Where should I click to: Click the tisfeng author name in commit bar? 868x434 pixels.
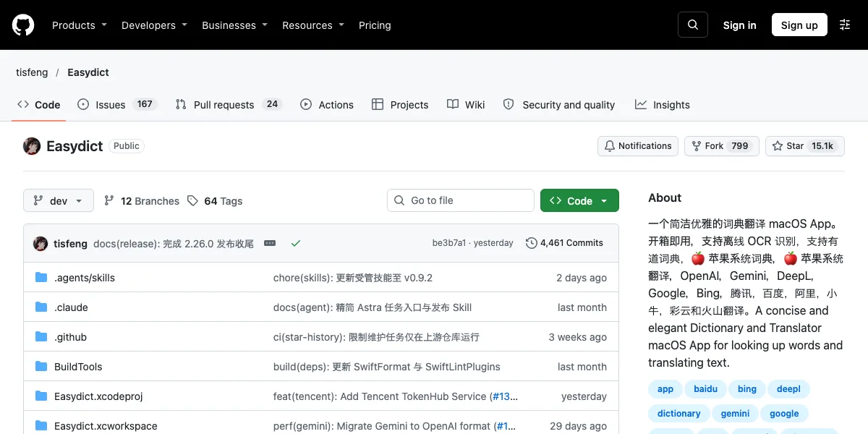70,243
